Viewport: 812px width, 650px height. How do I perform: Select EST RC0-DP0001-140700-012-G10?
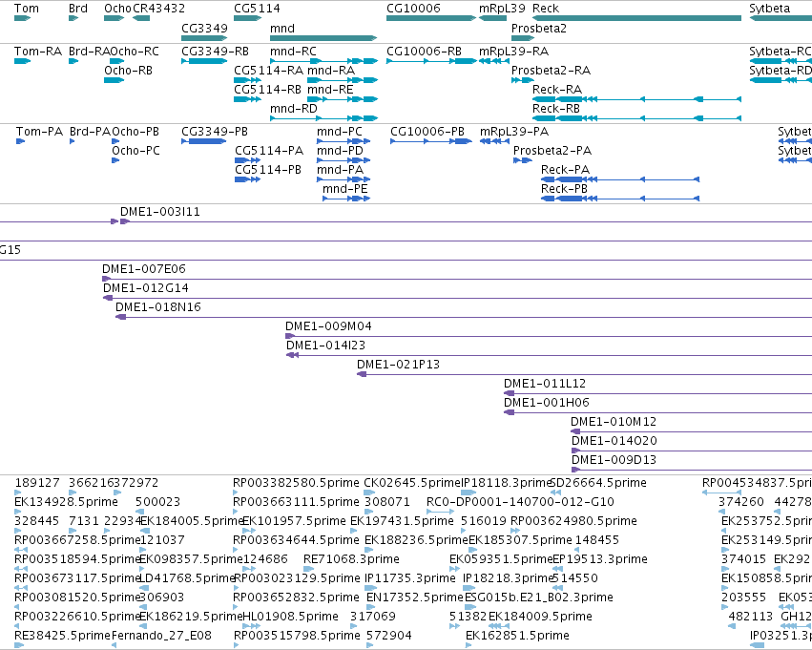click(x=520, y=502)
